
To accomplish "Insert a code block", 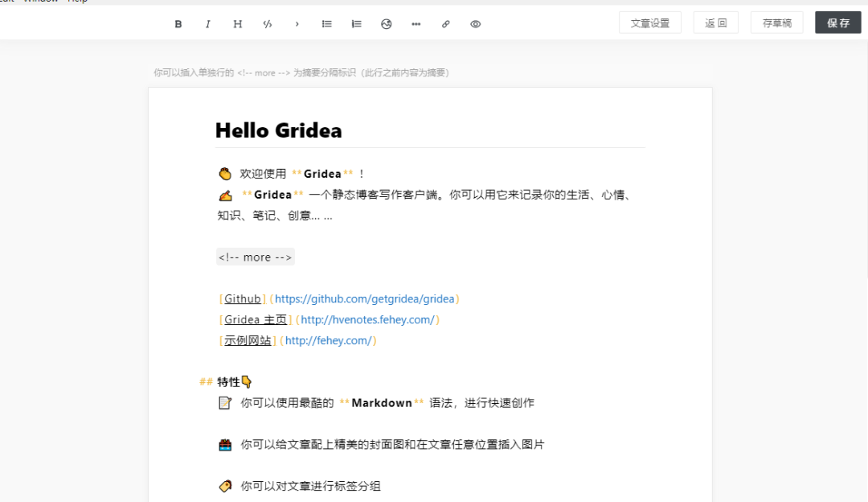I will pyautogui.click(x=268, y=24).
